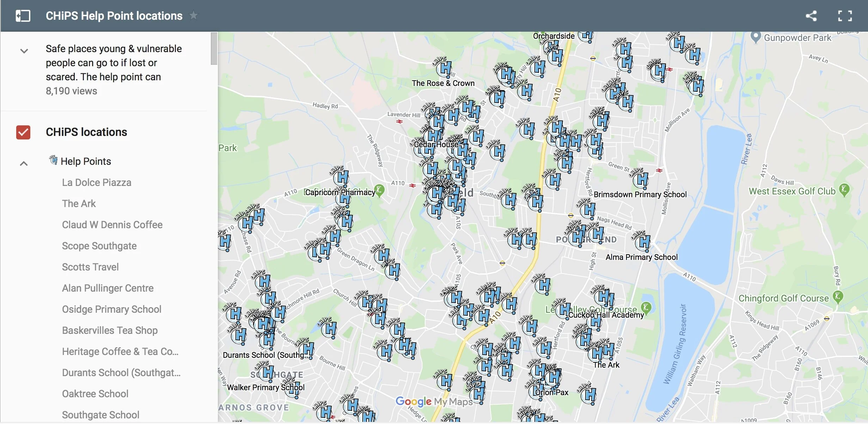Viewport: 868px width, 424px height.
Task: Click the Gunpowder Park location pin
Action: point(755,37)
